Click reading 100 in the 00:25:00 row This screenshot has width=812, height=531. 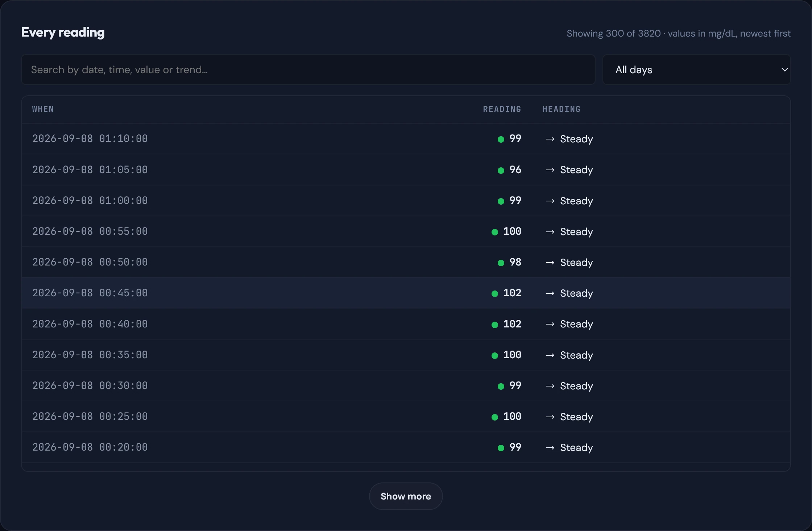[512, 417]
